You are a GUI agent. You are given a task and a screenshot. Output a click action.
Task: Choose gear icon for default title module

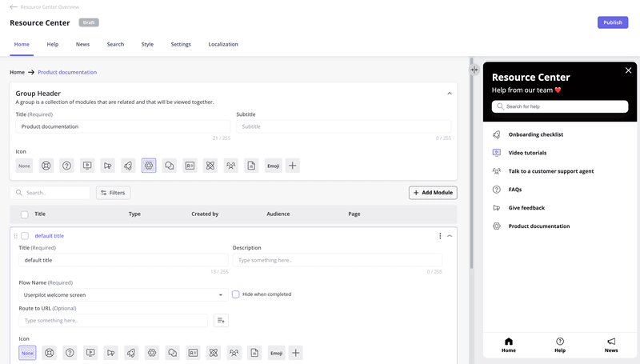pyautogui.click(x=152, y=353)
